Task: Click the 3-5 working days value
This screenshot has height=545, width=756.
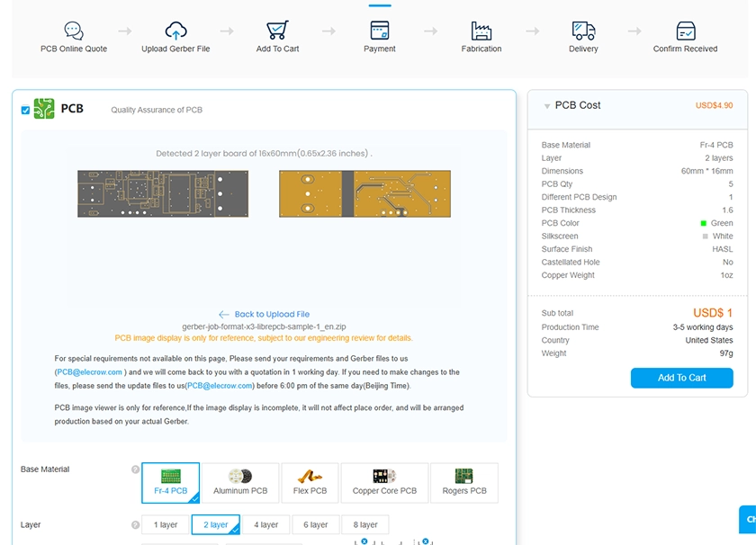Action: pos(703,327)
